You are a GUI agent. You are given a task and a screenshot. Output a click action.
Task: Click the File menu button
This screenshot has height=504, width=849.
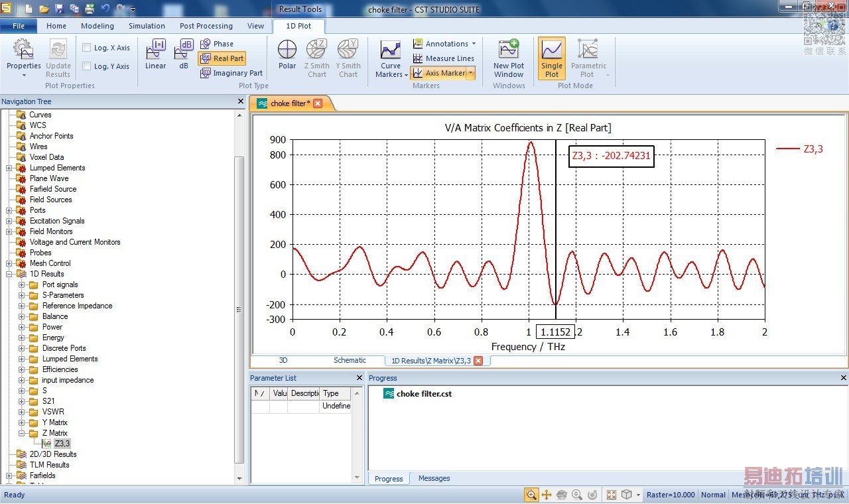[x=19, y=26]
